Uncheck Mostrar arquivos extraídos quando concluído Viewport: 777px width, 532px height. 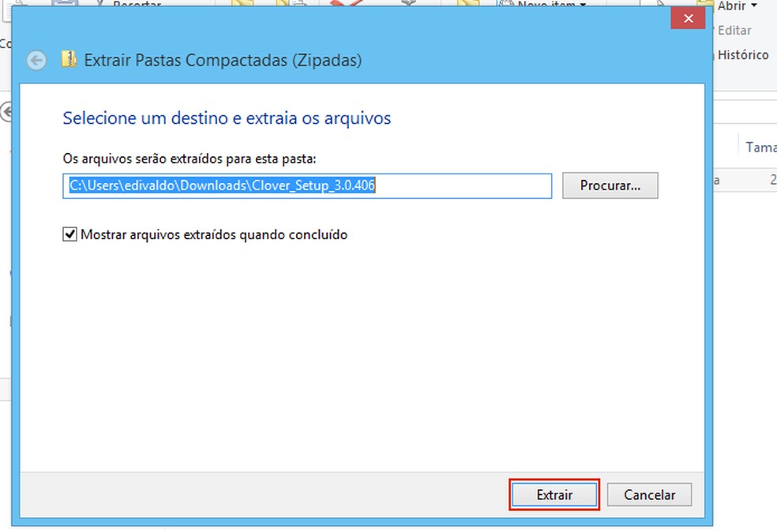[x=69, y=234]
